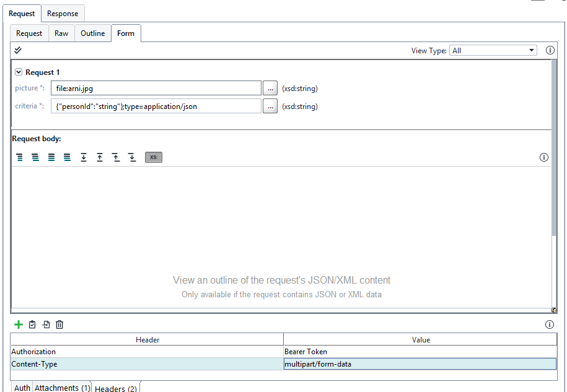Click inside the criteria input field
Image resolution: width=567 pixels, height=392 pixels.
(x=155, y=106)
